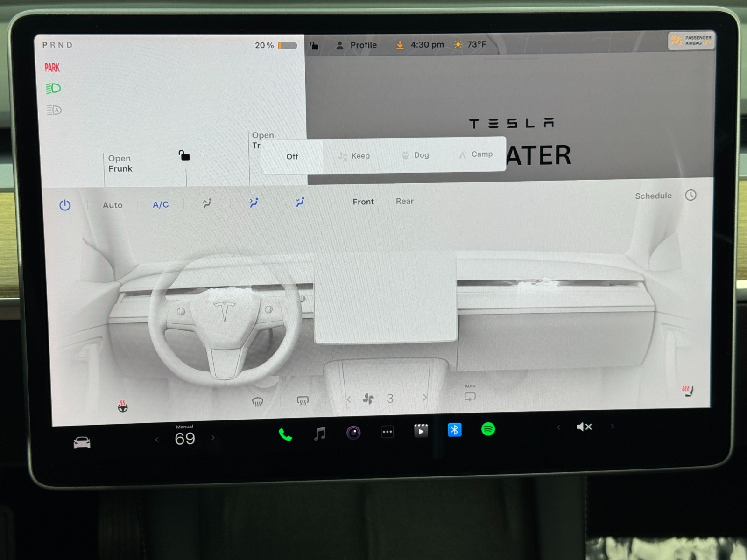This screenshot has width=747, height=560.
Task: Unmute the volume speaker icon
Action: [x=584, y=427]
